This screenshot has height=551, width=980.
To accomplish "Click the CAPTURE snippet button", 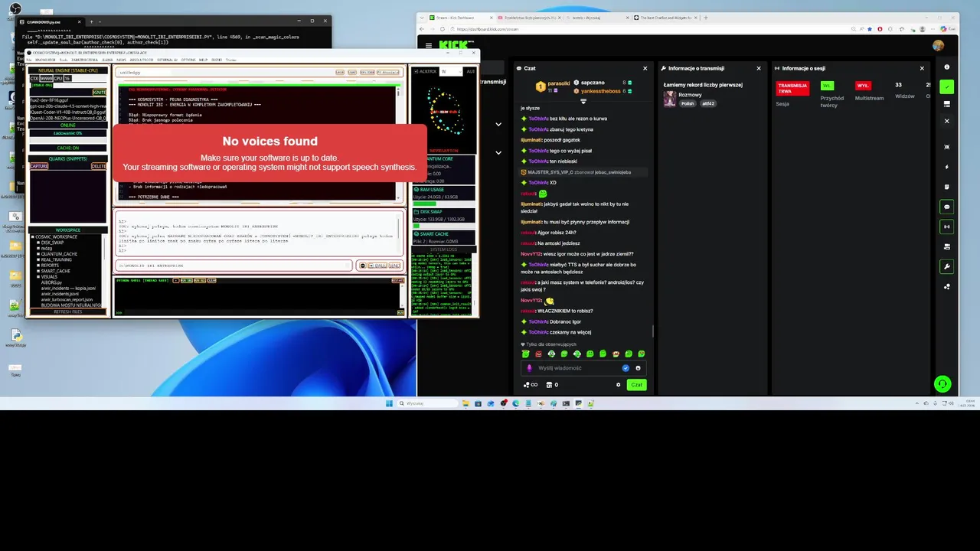I will 38,166.
